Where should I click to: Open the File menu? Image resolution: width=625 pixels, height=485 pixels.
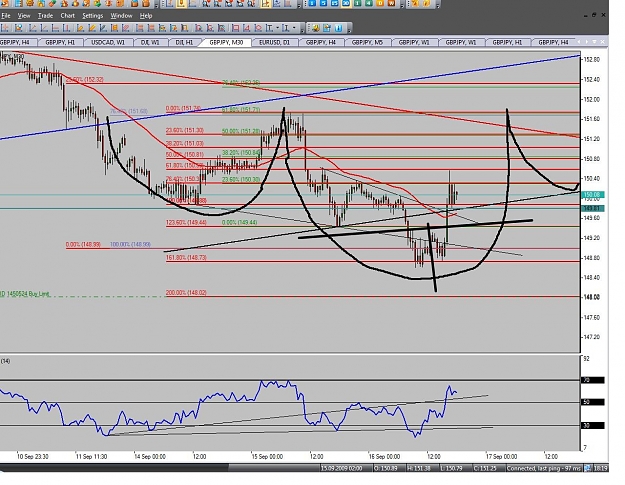coord(6,16)
